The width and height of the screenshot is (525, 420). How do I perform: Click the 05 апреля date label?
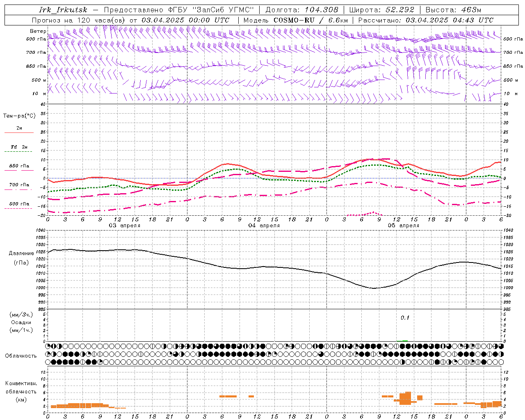[x=403, y=226]
